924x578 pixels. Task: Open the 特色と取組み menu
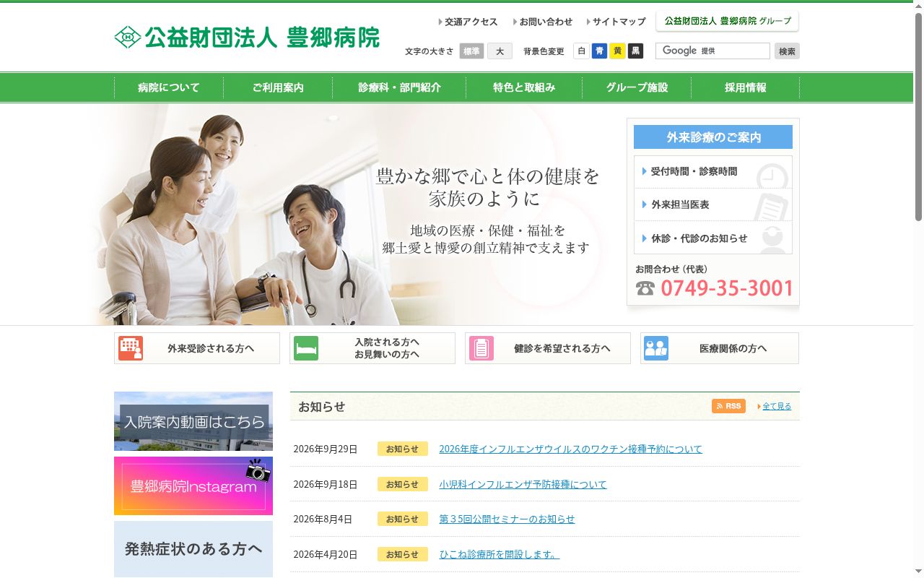click(x=524, y=87)
